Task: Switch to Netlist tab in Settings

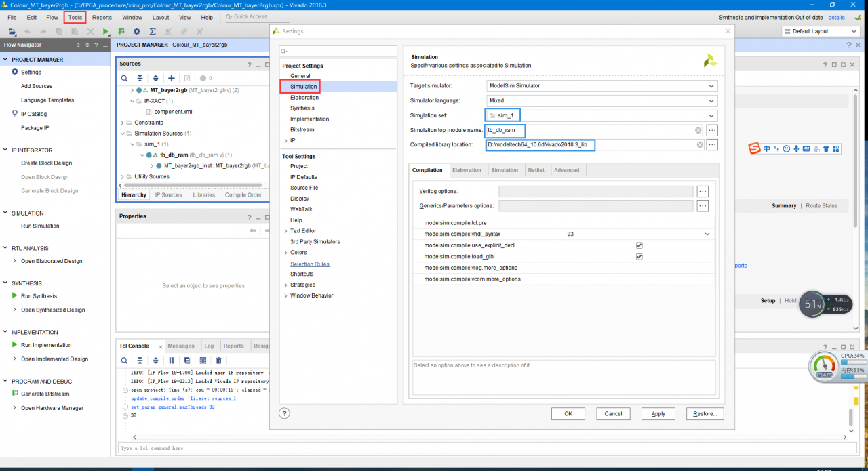Action: [x=536, y=170]
